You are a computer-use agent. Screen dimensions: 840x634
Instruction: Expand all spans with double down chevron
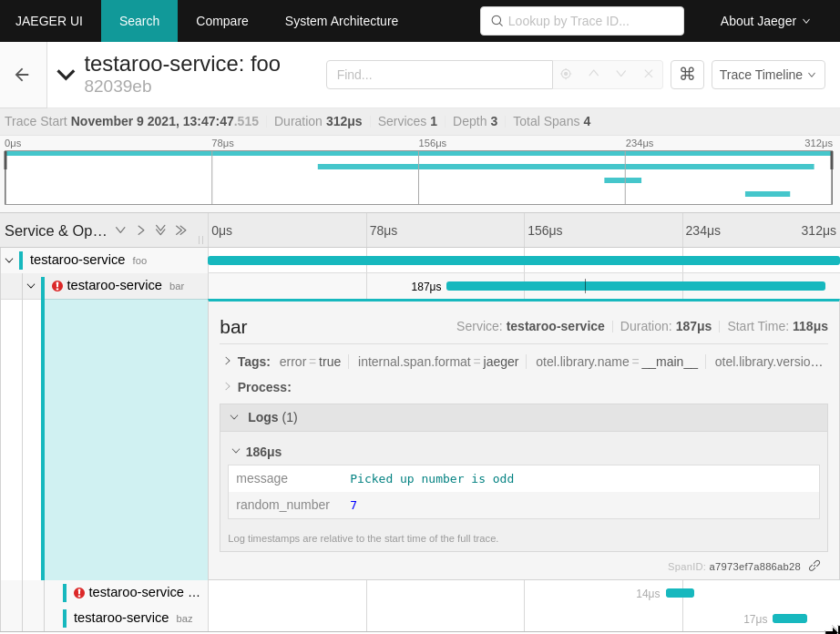(160, 230)
